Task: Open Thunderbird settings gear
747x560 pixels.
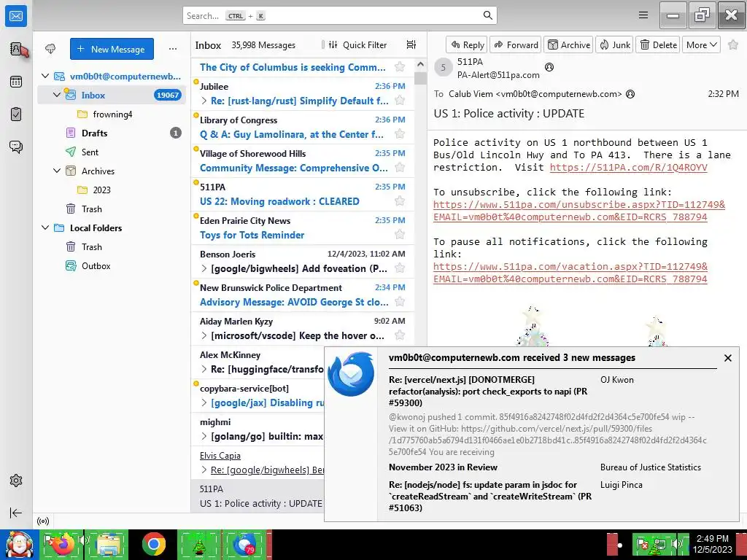Action: tap(16, 481)
